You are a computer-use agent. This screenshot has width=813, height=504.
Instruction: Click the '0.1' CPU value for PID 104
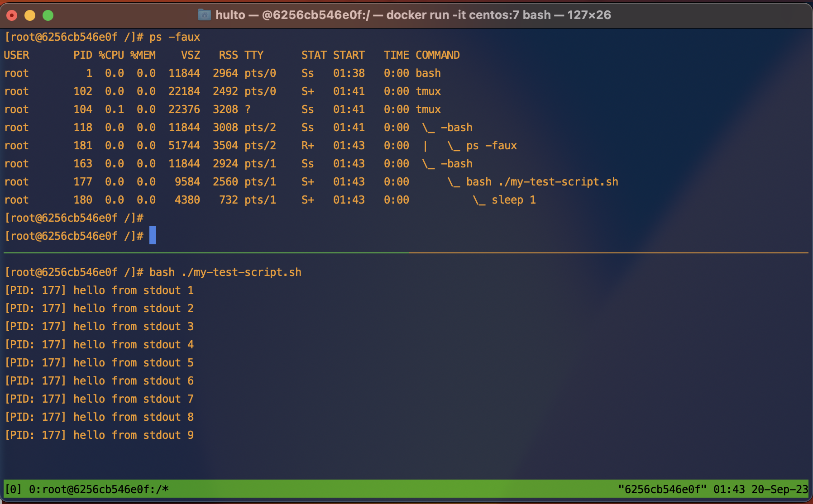(x=115, y=109)
